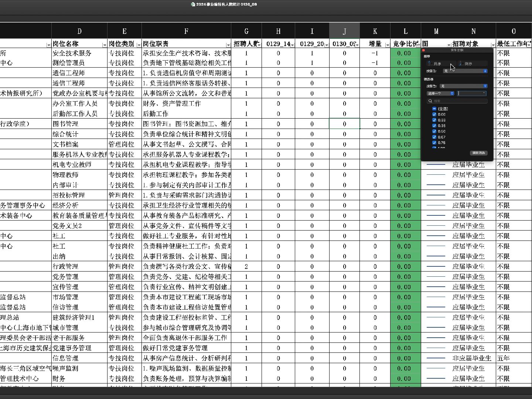Open the 图 column filter arrow
This screenshot has height=399, width=532.
click(x=449, y=45)
